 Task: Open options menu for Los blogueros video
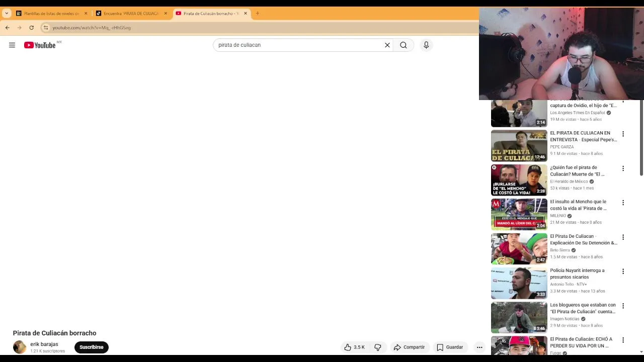623,306
